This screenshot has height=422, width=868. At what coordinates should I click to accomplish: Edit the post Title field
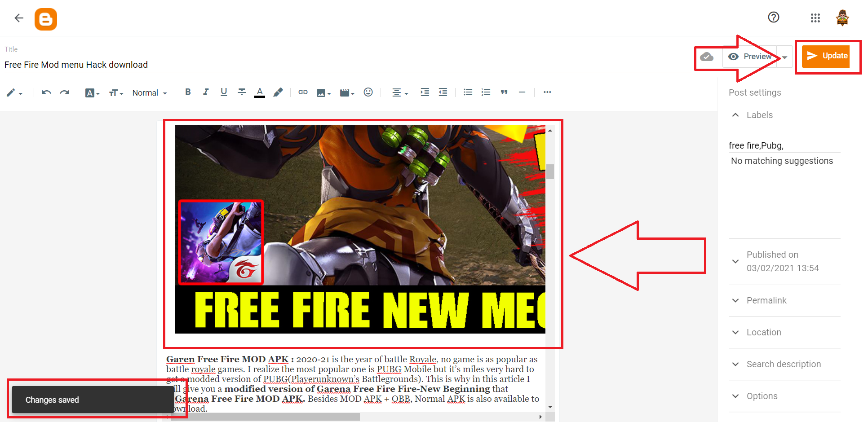[347, 65]
